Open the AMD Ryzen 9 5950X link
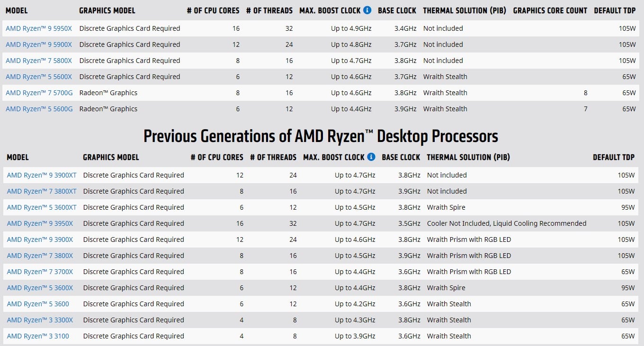Screen dimensions: 644x346 coord(39,28)
